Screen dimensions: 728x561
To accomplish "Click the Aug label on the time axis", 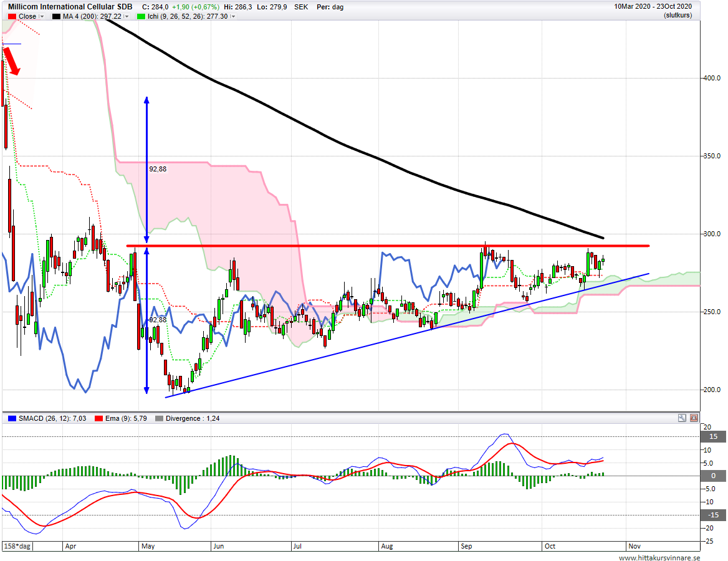I will pos(386,546).
